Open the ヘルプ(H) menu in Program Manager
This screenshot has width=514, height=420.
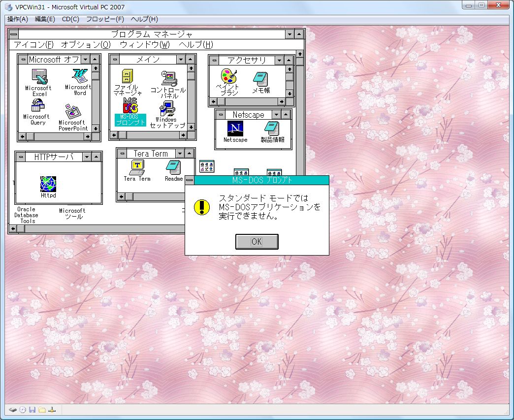pyautogui.click(x=195, y=45)
